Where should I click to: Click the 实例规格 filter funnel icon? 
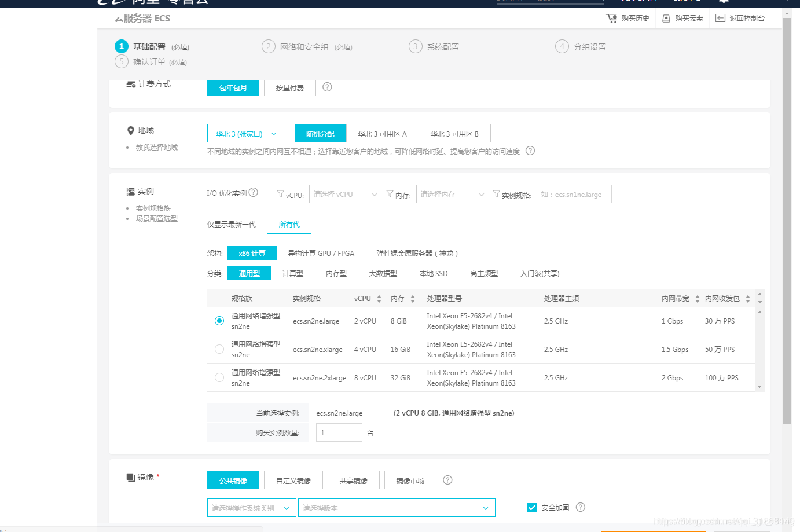pyautogui.click(x=496, y=194)
